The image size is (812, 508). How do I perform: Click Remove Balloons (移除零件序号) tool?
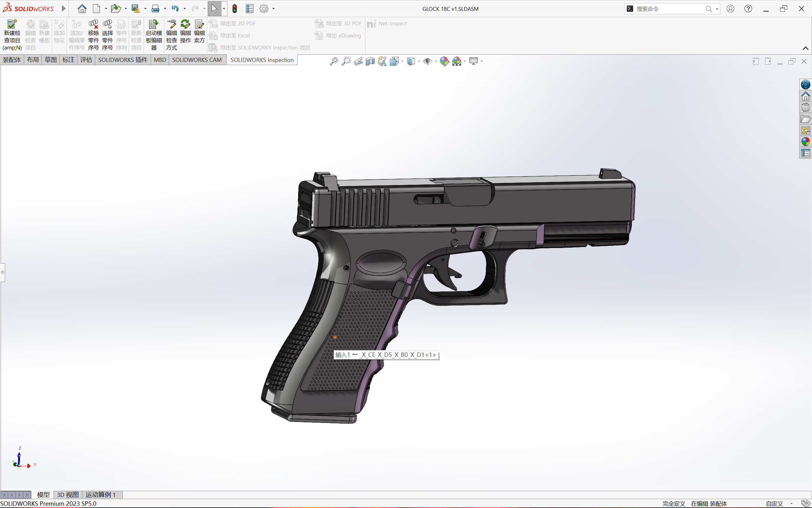click(93, 35)
